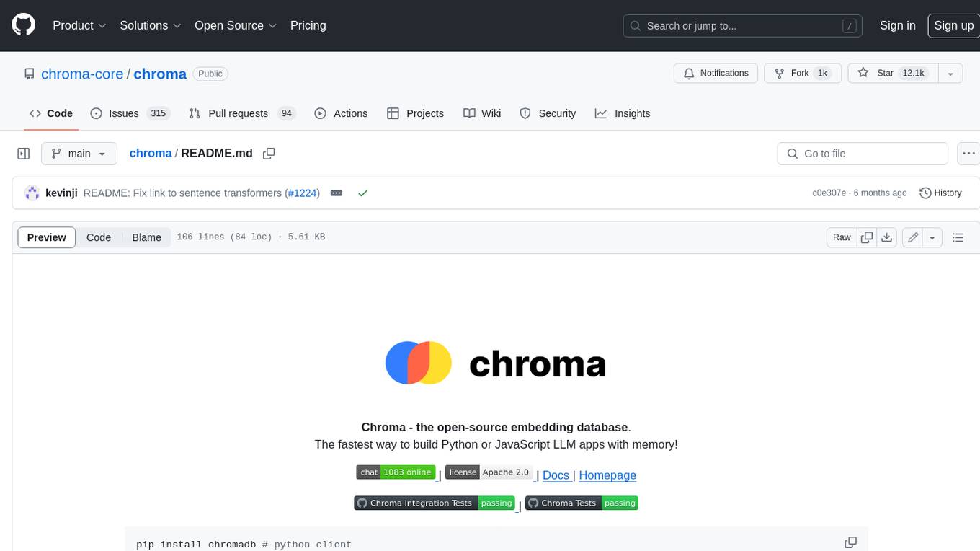The height and width of the screenshot is (551, 980).
Task: Open pull request #1224 link
Action: 302,193
